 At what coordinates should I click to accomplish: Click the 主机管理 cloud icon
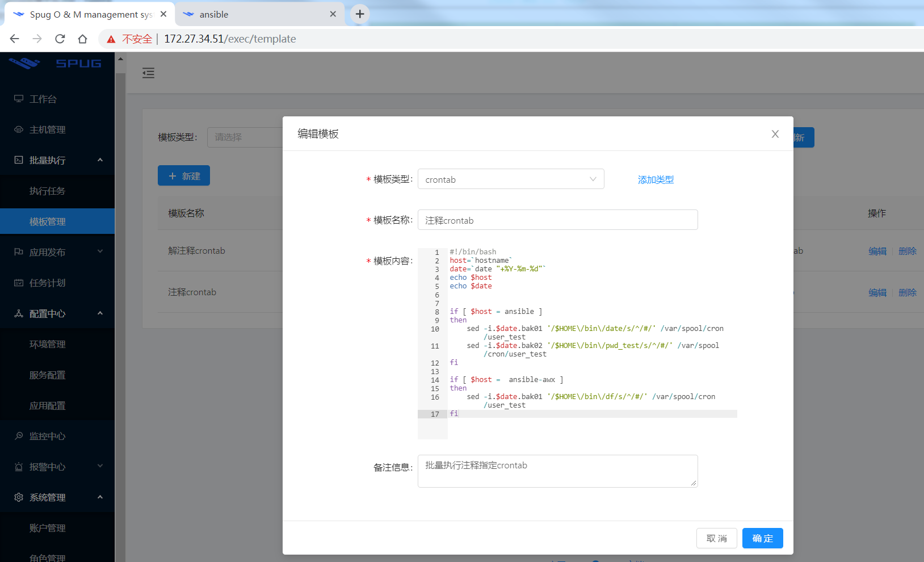[x=19, y=129]
